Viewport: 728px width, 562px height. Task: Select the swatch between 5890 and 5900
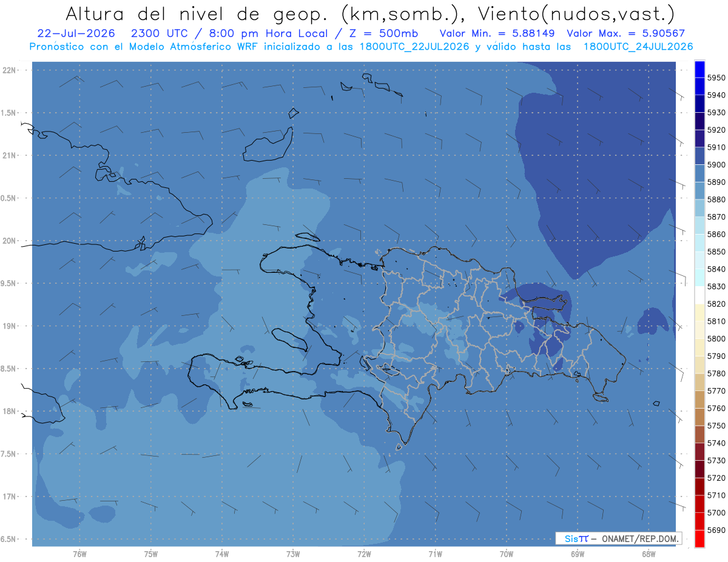coord(699,173)
